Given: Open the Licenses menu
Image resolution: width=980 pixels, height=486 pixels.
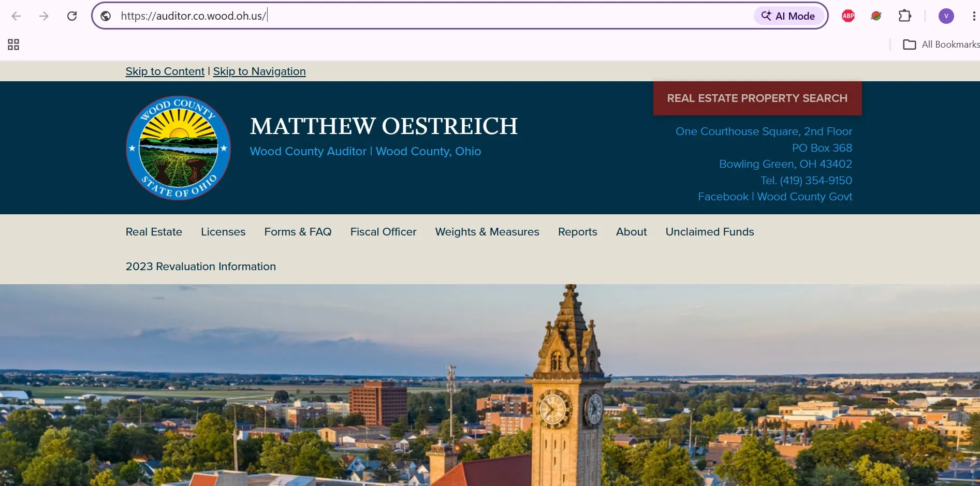Looking at the screenshot, I should point(223,232).
